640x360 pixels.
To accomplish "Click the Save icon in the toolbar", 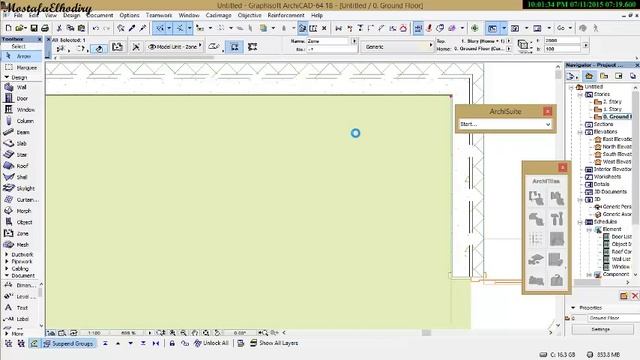I will 34,28.
